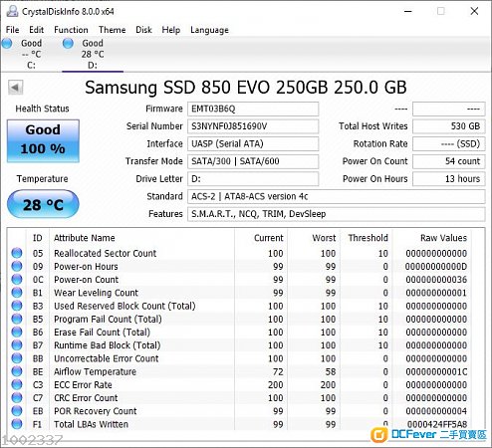Select the D: drive status orb
Viewport: 492px width, 448px height.
pos(68,43)
